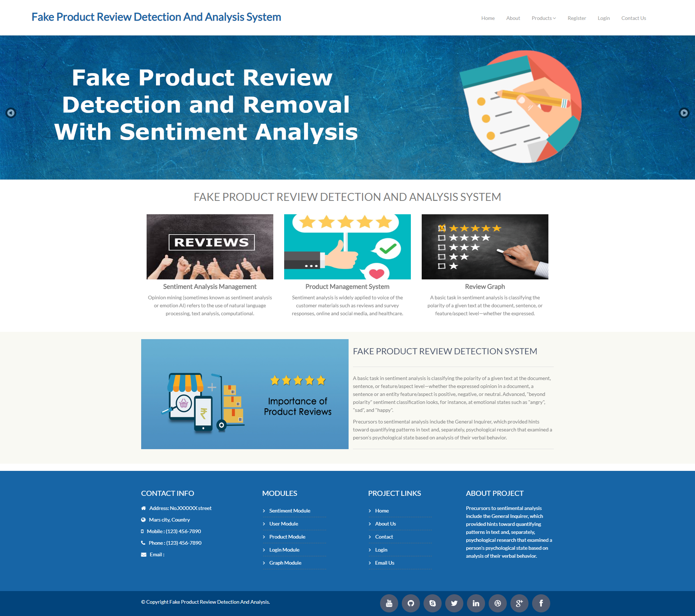Expand the Products dropdown menu

[x=542, y=18]
